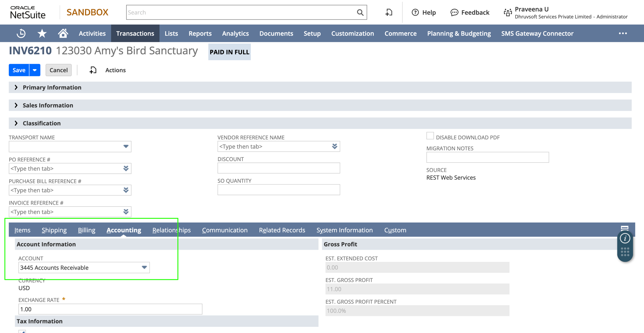Click the PAID IN FULL status badge
644x333 pixels.
230,52
